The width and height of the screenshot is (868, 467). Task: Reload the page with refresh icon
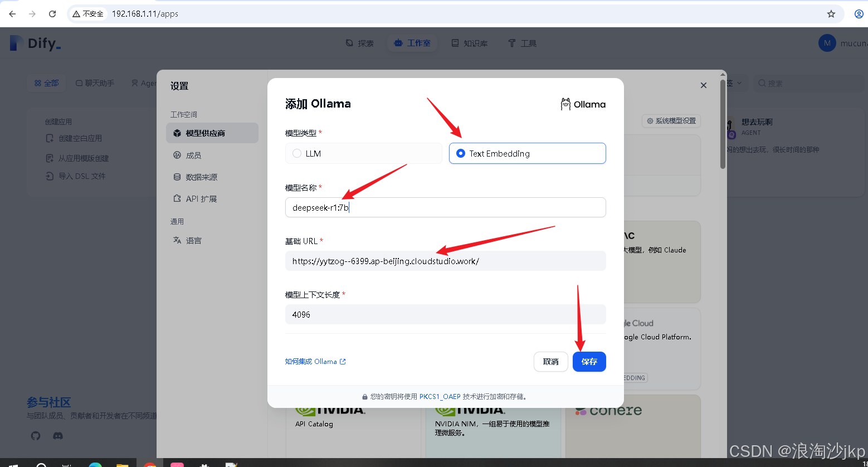[52, 14]
